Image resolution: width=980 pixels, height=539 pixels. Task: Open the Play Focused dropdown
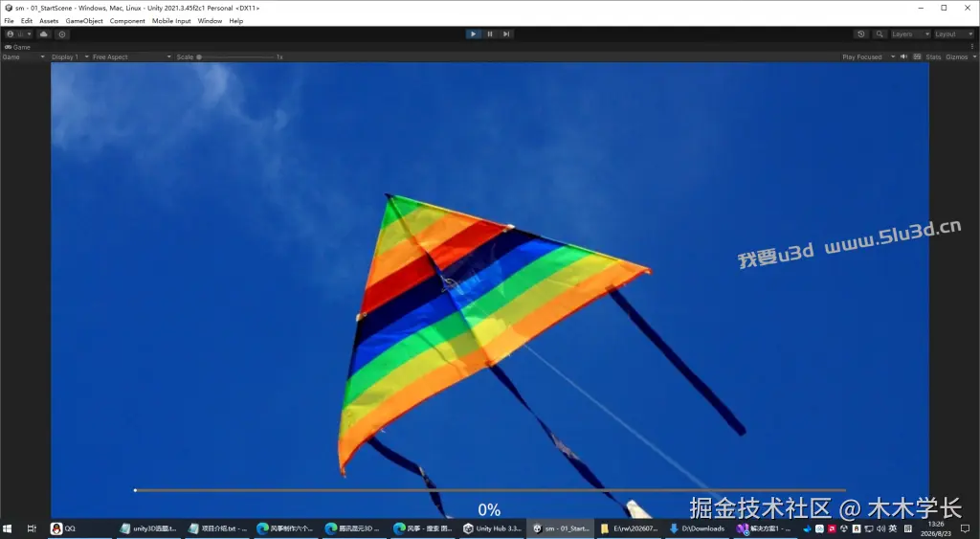tap(869, 56)
